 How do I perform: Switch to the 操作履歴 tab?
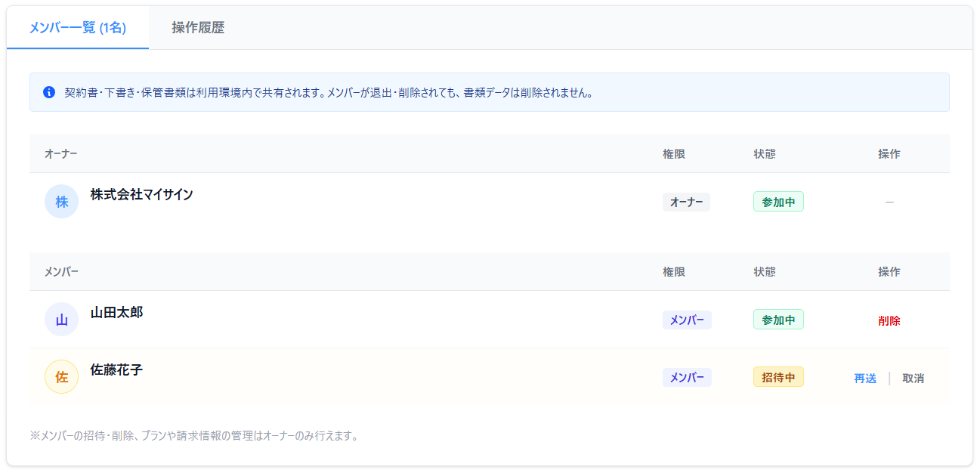tap(198, 28)
